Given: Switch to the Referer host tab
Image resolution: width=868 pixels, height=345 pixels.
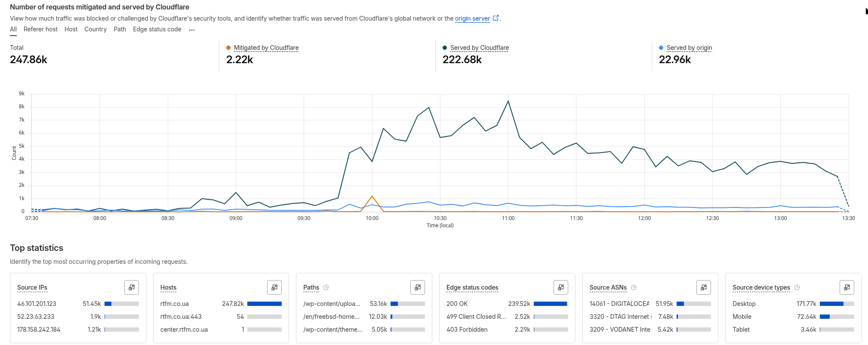Looking at the screenshot, I should pos(40,29).
